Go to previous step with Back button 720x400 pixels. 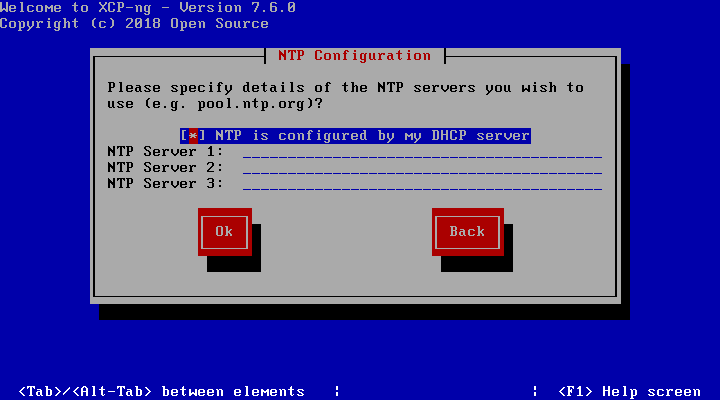pos(467,232)
